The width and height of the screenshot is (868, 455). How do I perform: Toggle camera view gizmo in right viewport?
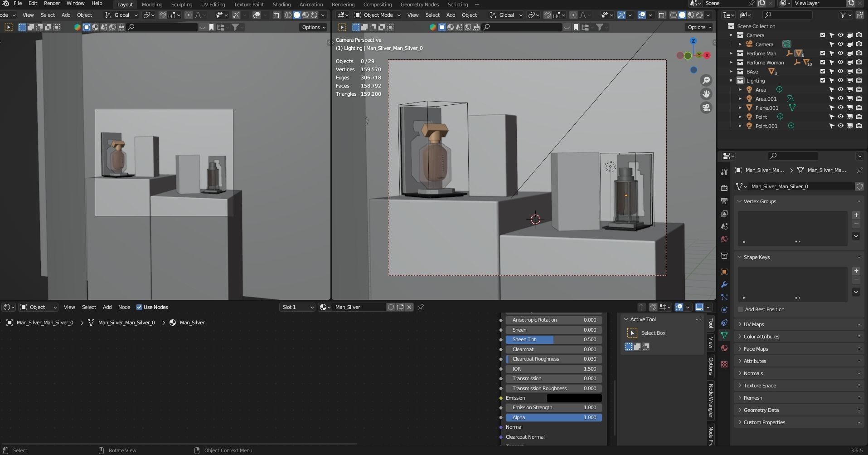click(x=706, y=108)
